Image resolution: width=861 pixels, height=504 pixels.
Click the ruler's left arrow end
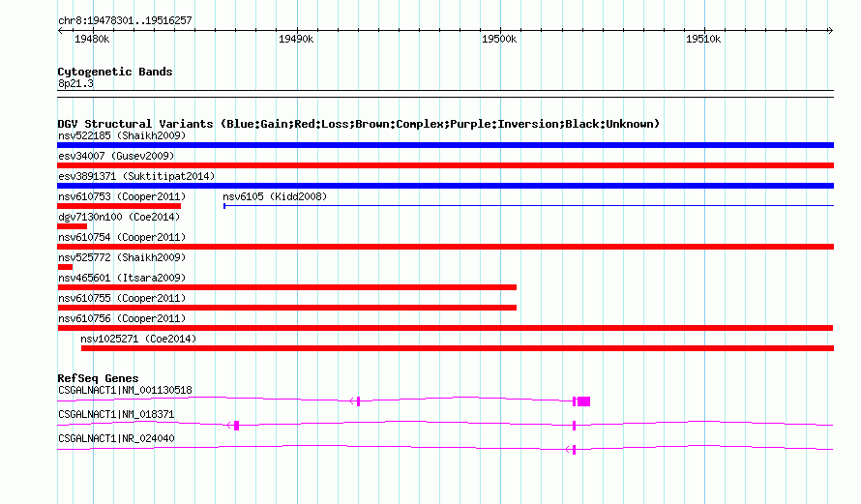[x=60, y=30]
